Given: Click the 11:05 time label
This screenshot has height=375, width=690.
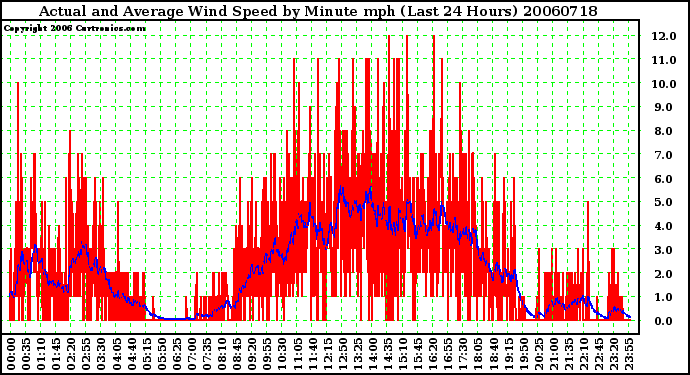Looking at the screenshot, I should point(297,354).
